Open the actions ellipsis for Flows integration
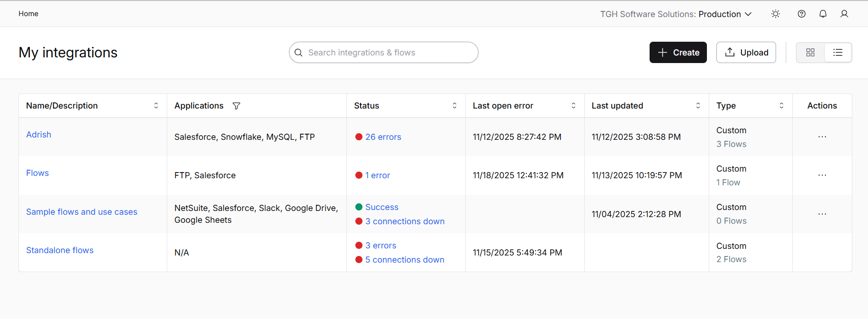 point(822,175)
